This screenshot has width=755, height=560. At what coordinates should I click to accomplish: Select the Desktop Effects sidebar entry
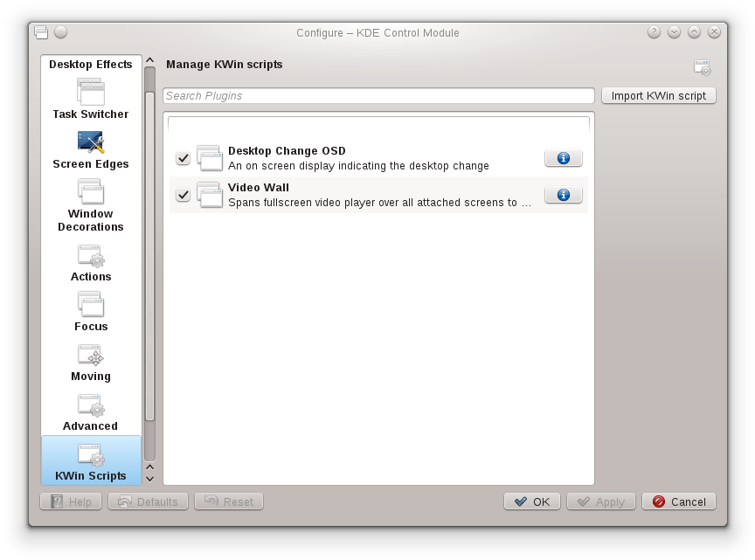[91, 64]
